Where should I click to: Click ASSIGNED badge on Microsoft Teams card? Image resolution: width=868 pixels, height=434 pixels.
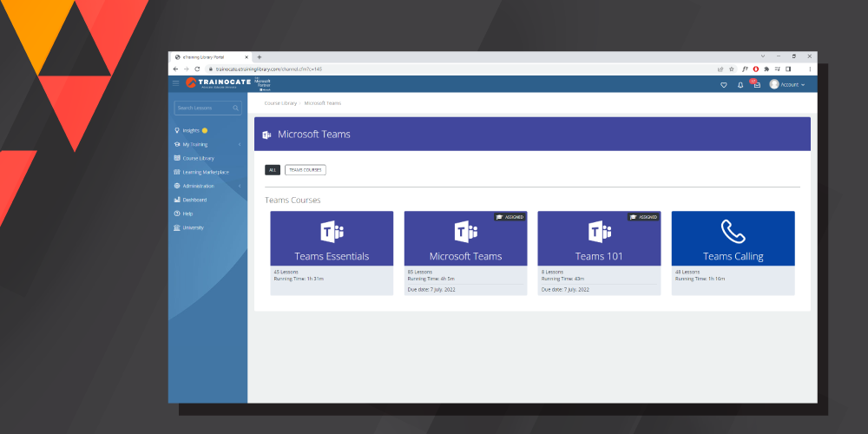coord(510,217)
